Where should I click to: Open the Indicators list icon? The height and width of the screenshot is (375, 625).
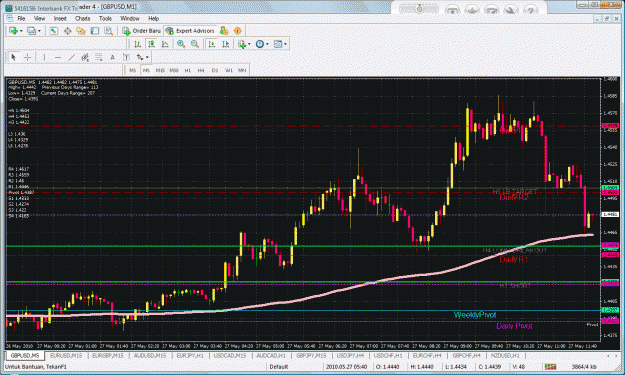[x=242, y=44]
